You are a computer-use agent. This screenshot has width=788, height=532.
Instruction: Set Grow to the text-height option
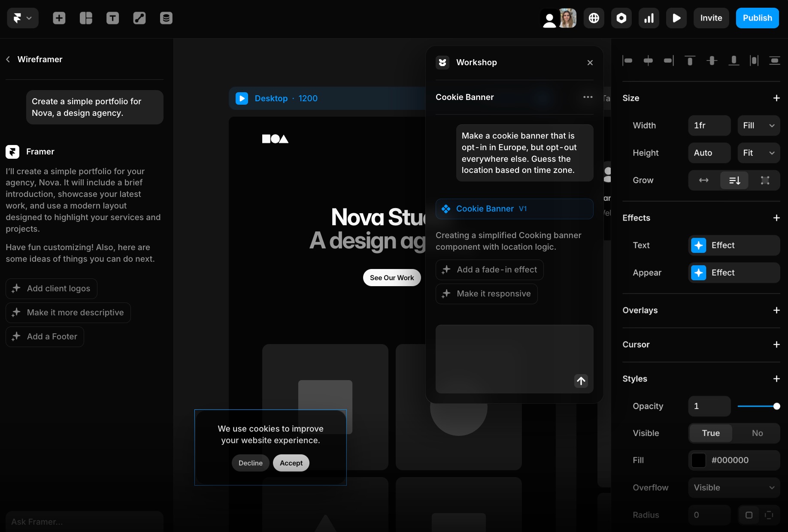[734, 181]
